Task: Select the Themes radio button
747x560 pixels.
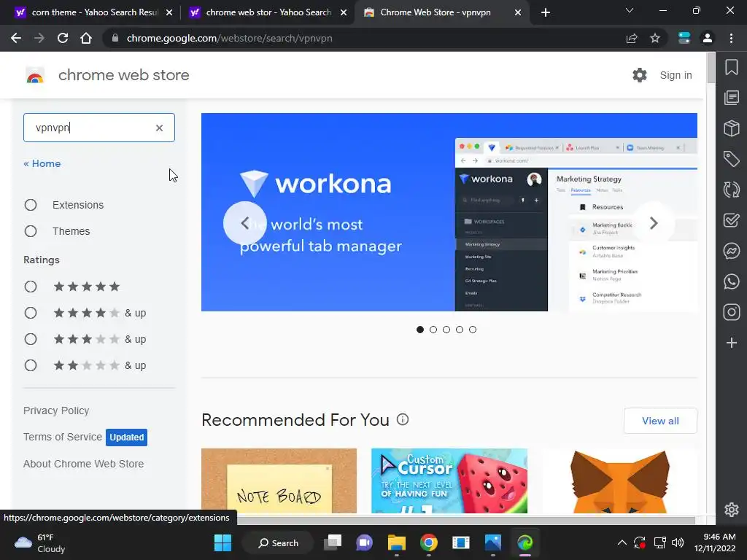Action: tap(31, 231)
